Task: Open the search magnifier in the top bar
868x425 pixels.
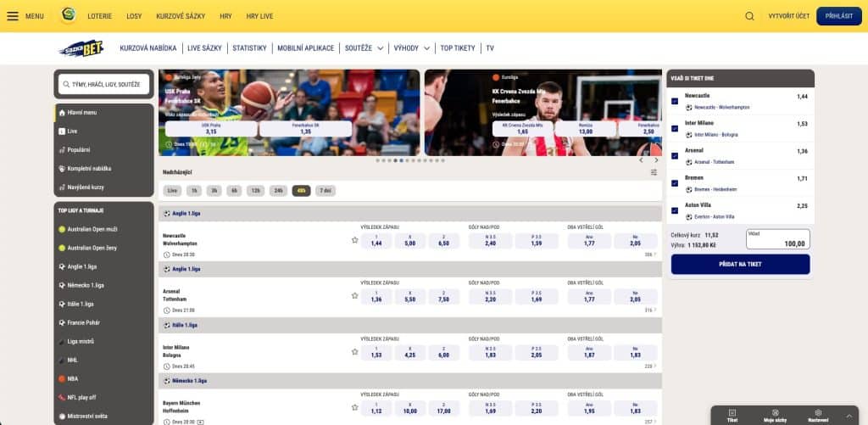Action: tap(749, 16)
